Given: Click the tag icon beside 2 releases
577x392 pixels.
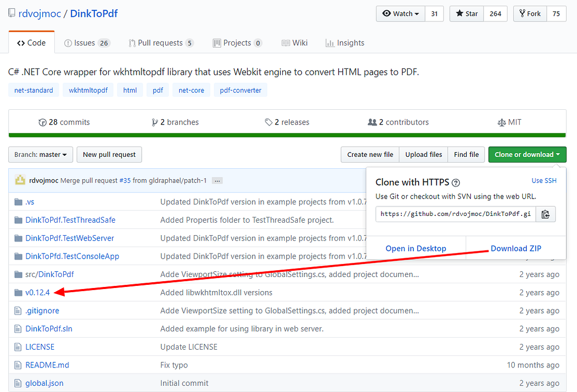Looking at the screenshot, I should 268,122.
